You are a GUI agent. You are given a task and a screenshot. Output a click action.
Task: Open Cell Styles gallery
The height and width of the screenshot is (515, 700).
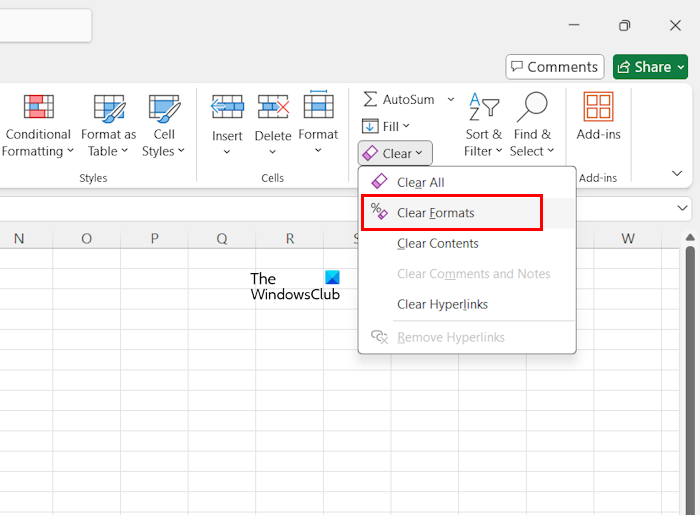163,125
